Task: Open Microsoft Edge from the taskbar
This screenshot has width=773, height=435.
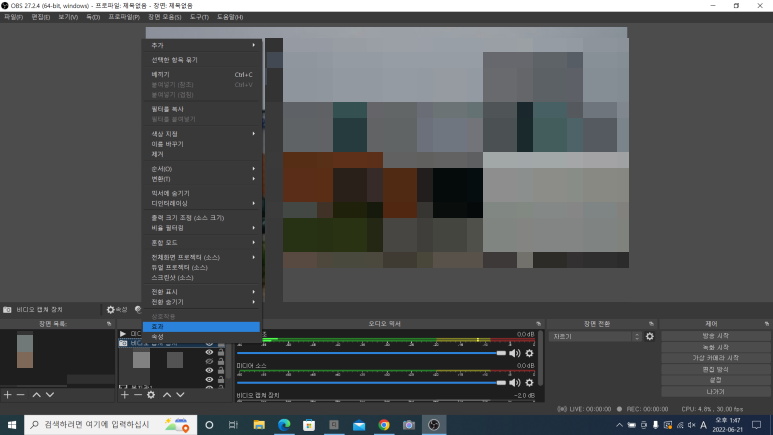Action: pos(284,425)
